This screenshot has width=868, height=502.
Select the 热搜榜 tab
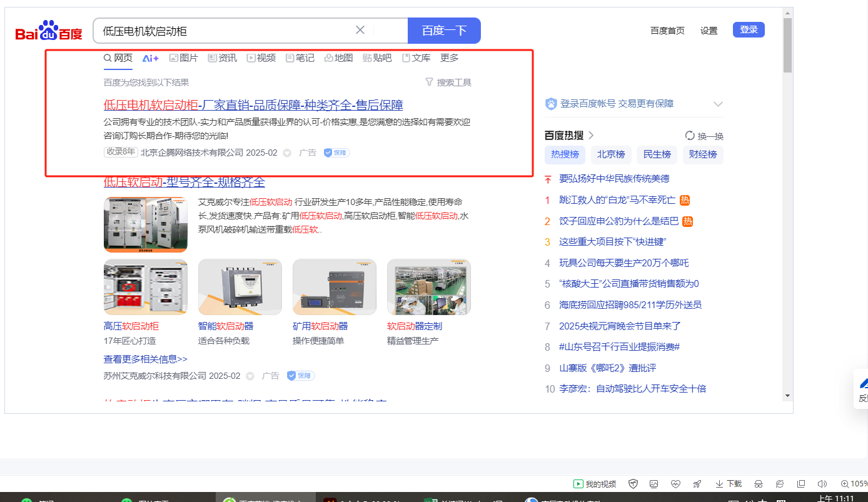(565, 154)
